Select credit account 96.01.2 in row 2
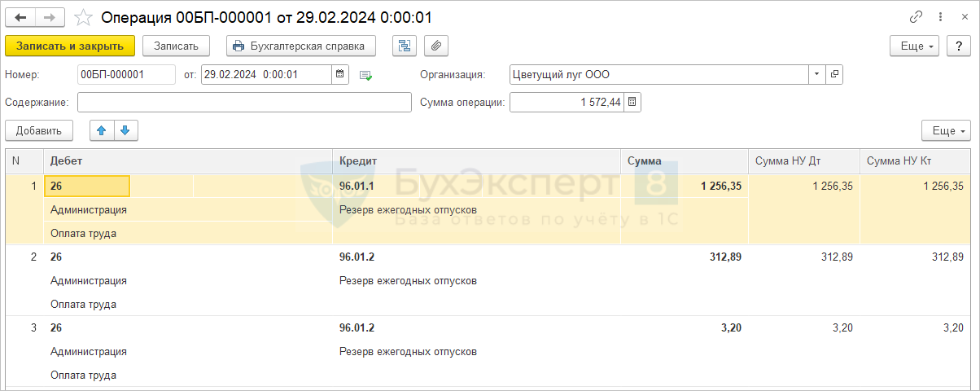 click(357, 257)
